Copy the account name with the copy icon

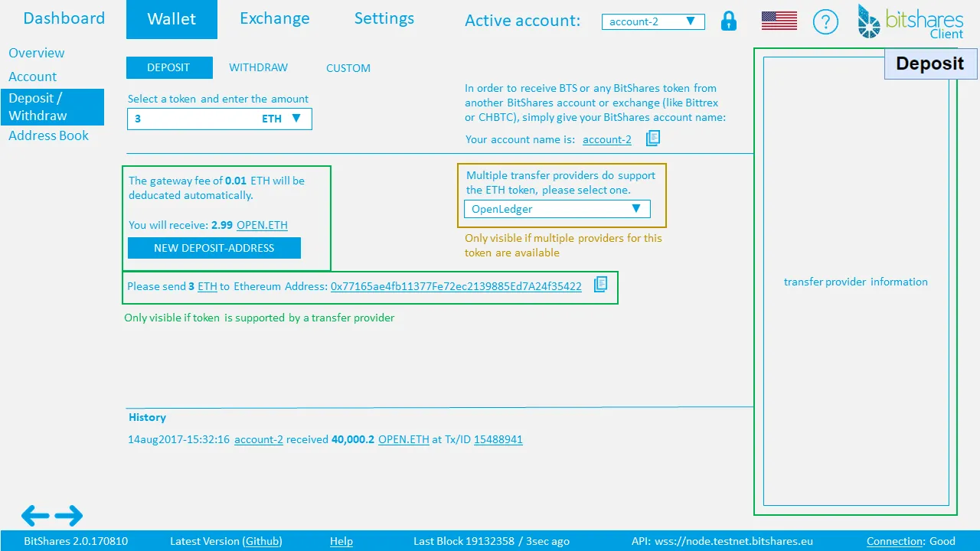pyautogui.click(x=652, y=139)
